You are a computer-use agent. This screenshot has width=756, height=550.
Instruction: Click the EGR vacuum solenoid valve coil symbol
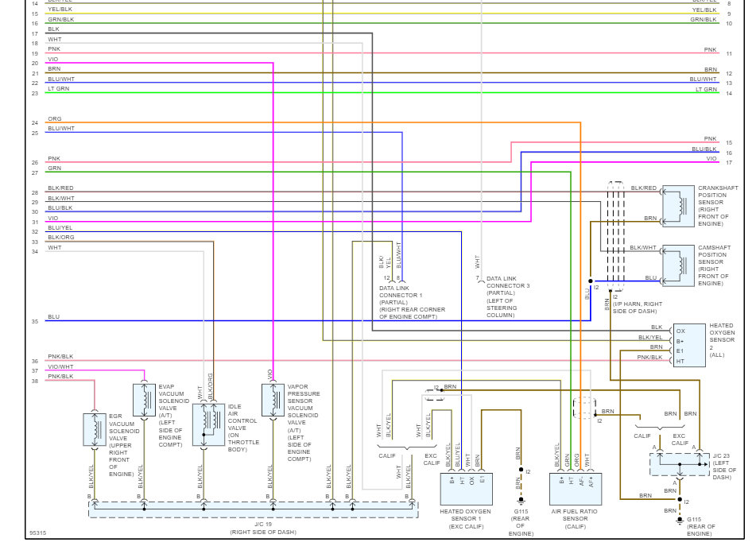95,429
